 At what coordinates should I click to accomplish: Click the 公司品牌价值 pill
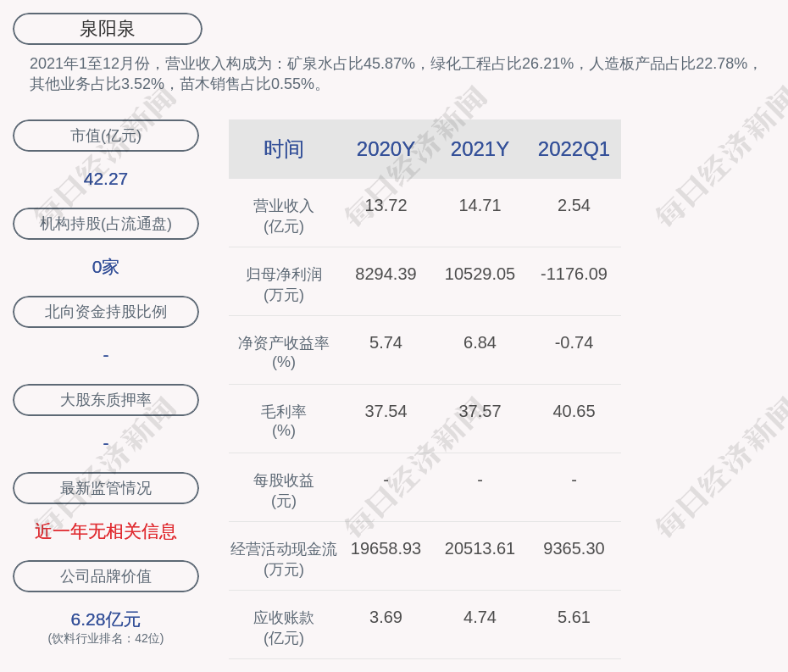[106, 576]
